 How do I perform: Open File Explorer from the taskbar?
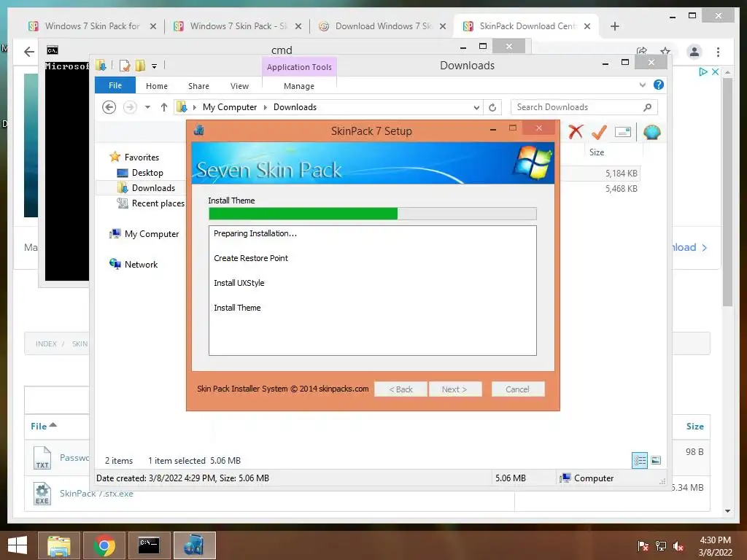click(x=59, y=545)
